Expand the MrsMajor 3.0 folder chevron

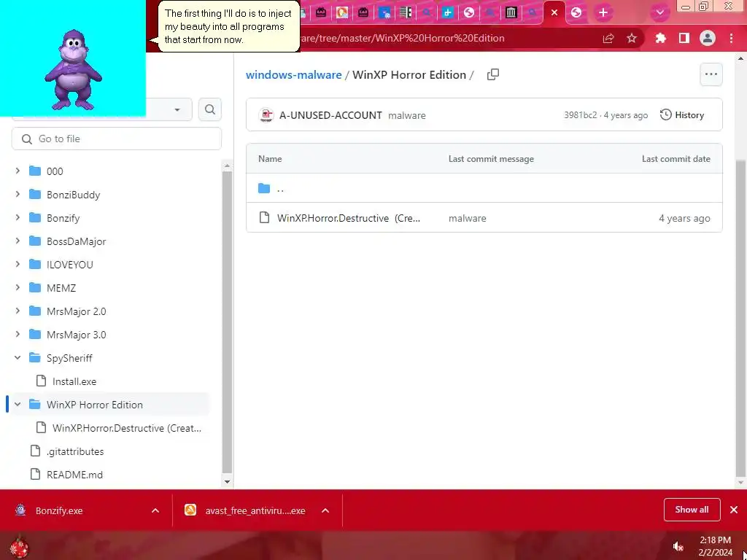[18, 334]
